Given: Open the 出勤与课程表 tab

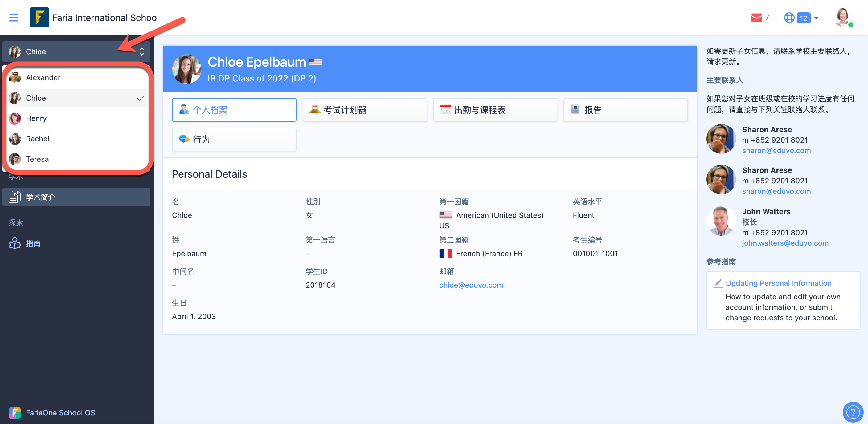Looking at the screenshot, I should click(495, 110).
